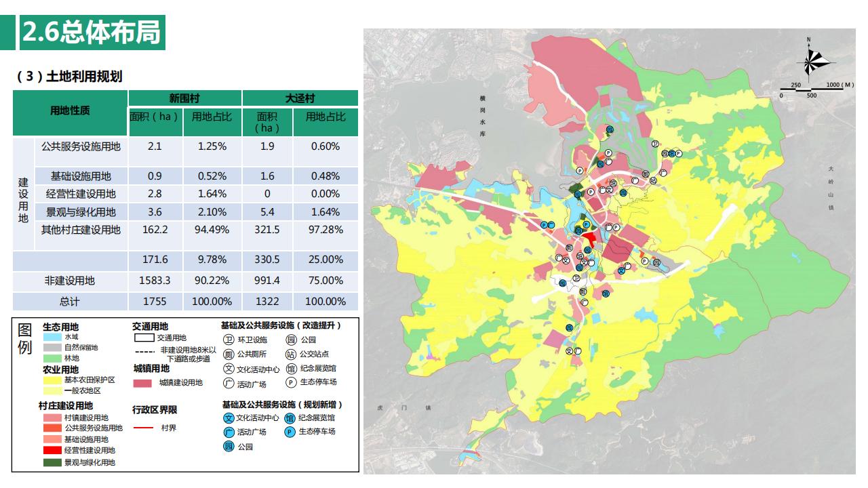
Task: Click the table cell 1322
Action: point(267,302)
